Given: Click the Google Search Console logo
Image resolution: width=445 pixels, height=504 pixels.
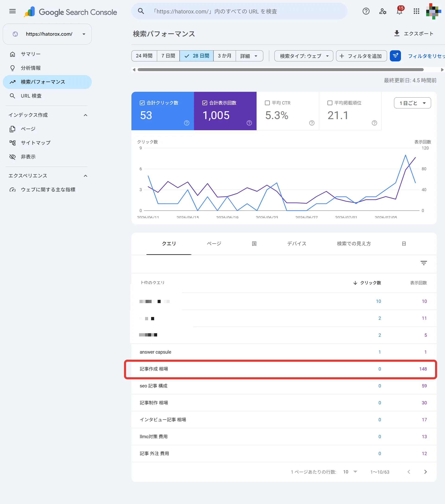Looking at the screenshot, I should (70, 12).
